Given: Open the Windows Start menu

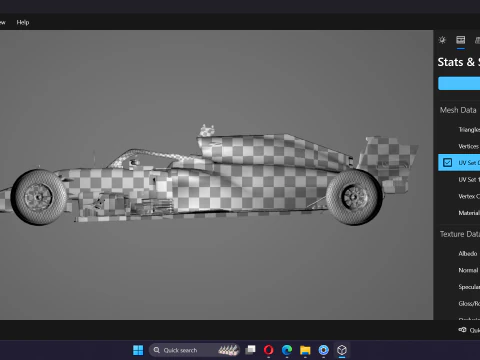Looking at the screenshot, I should pos(138,350).
